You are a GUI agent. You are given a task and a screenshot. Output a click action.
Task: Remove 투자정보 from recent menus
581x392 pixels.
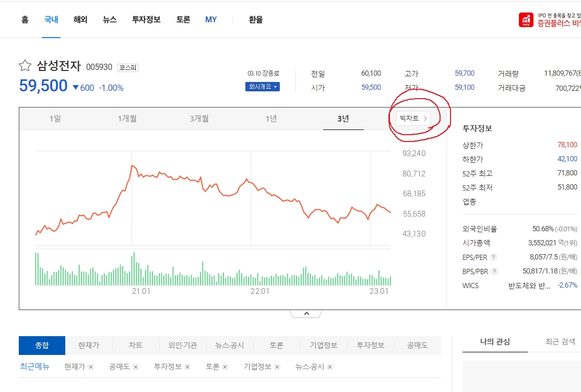(x=187, y=367)
